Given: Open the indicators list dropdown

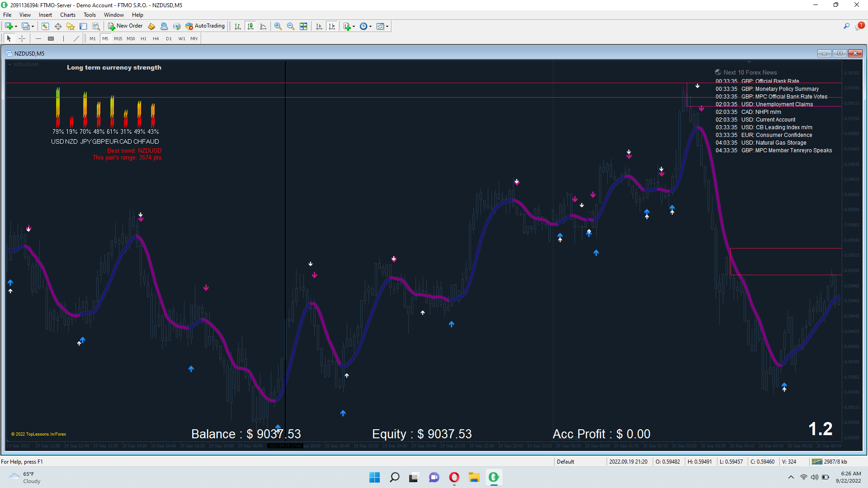Looking at the screenshot, I should (354, 26).
